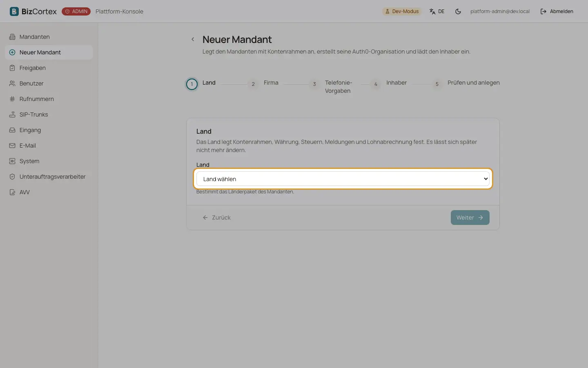This screenshot has width=588, height=368.
Task: Click the clipboard icon for Freigaben
Action: coord(12,68)
